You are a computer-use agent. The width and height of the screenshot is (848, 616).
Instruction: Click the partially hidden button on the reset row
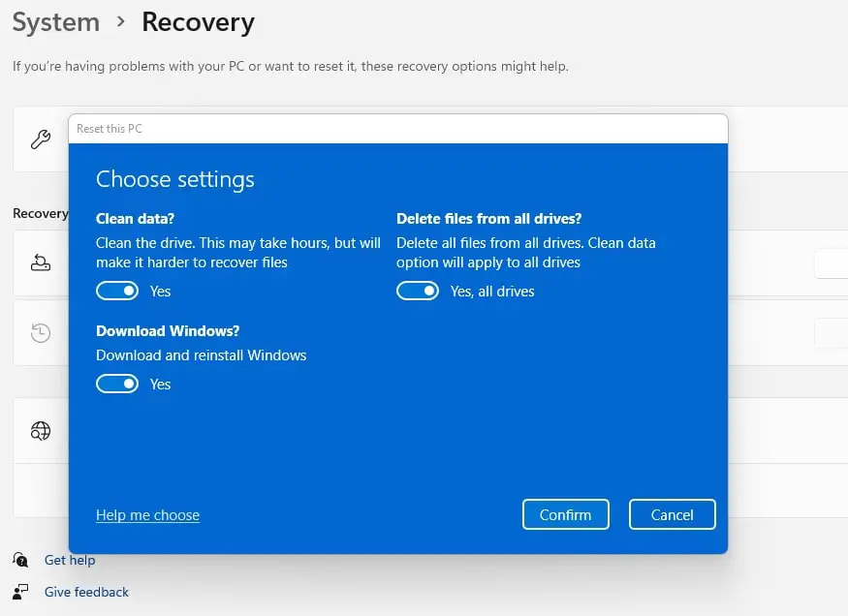(x=832, y=262)
